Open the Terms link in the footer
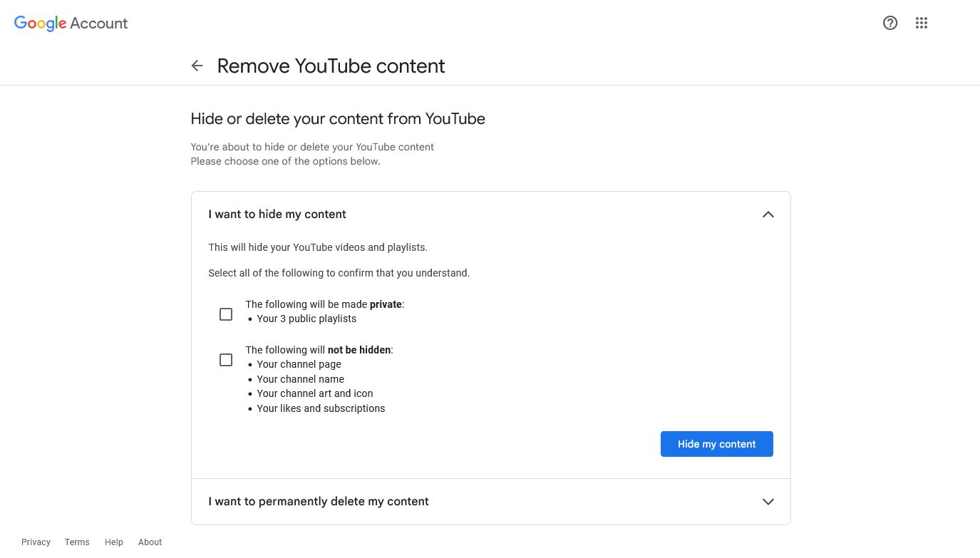This screenshot has height=558, width=980. click(x=77, y=542)
